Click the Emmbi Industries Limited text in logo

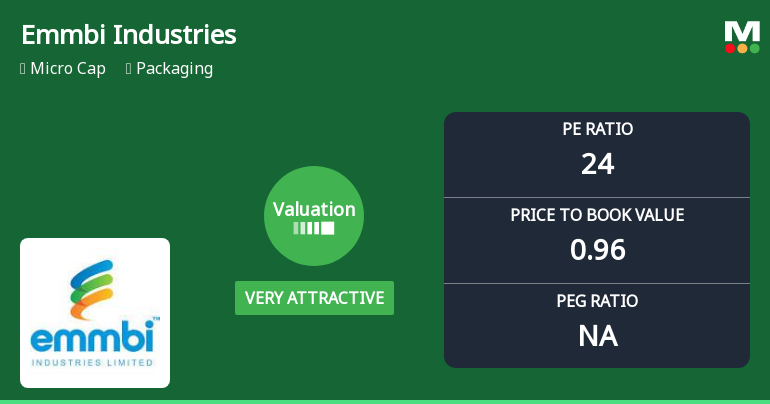tap(95, 361)
